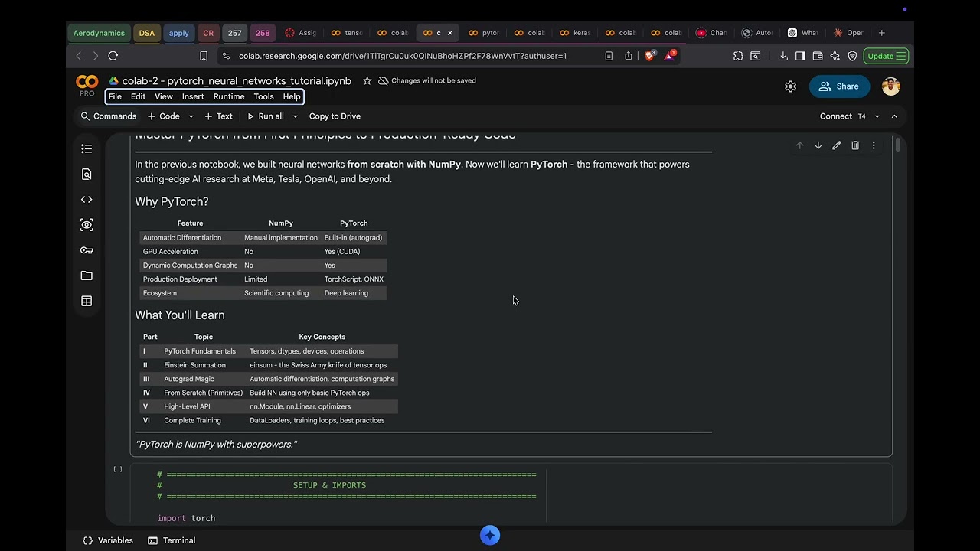Open Gemini assistant blue sparkle button

pyautogui.click(x=490, y=536)
